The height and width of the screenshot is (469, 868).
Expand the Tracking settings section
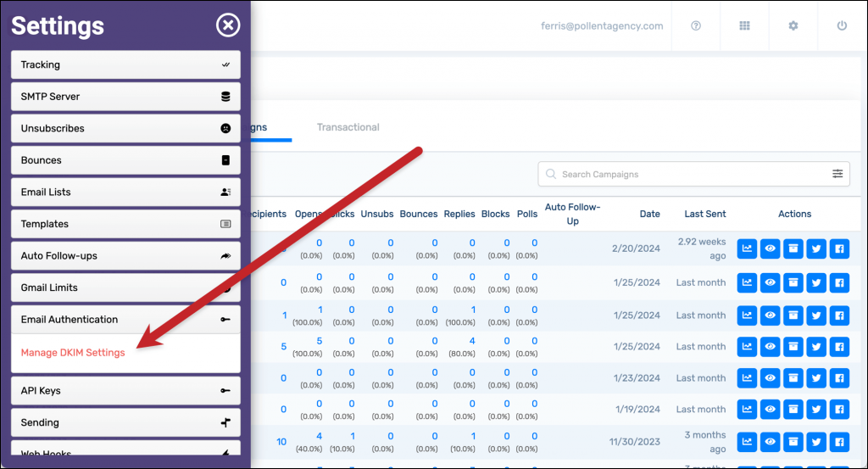click(x=125, y=64)
